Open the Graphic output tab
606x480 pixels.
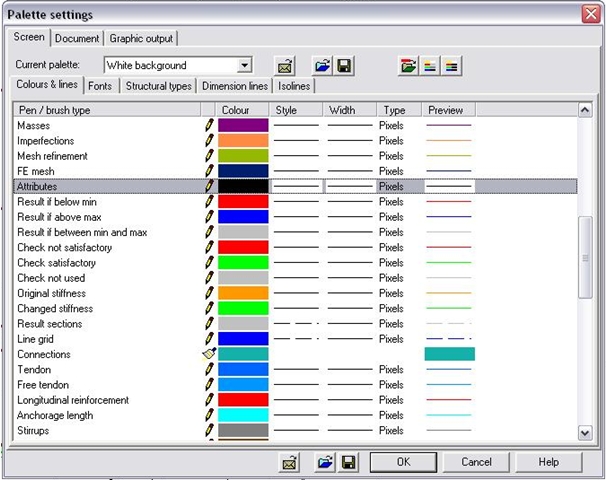pos(140,38)
